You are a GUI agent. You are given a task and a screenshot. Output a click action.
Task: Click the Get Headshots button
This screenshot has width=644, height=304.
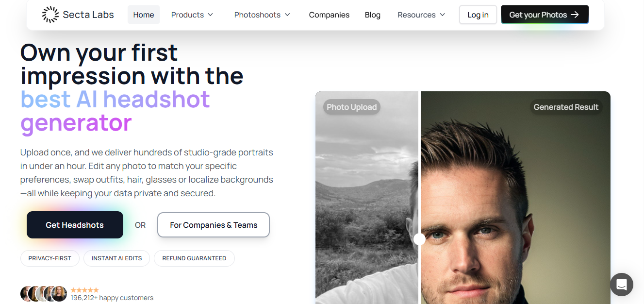75,225
